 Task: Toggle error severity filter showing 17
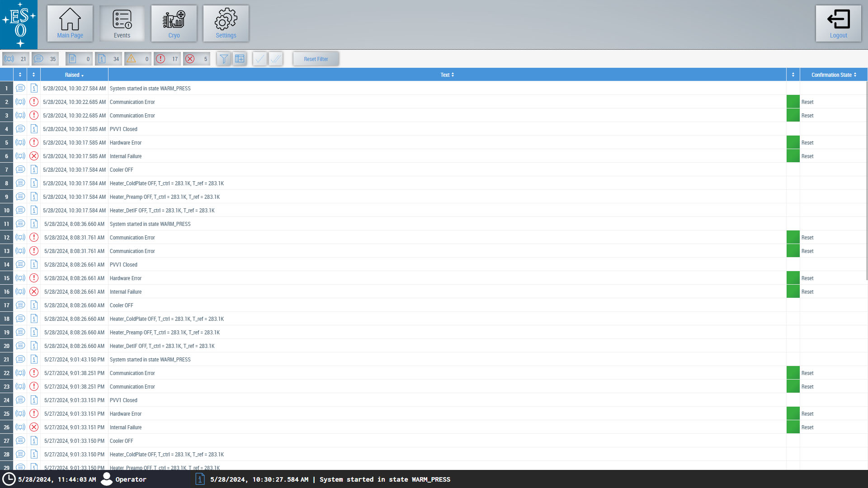(167, 59)
